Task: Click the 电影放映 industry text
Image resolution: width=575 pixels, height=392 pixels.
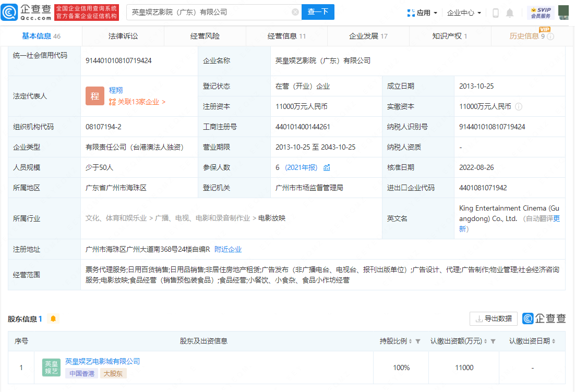Action: pyautogui.click(x=272, y=218)
